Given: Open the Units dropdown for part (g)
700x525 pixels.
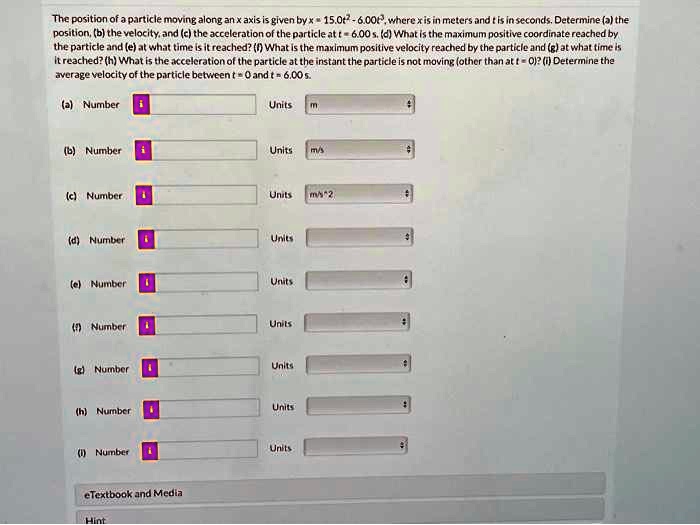Looking at the screenshot, I should [358, 364].
